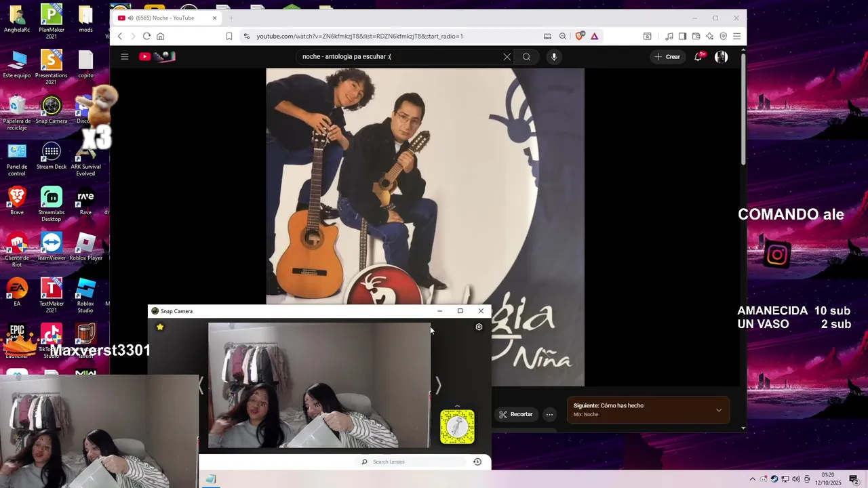
Task: Open Snap Camera settings gear
Action: click(x=479, y=327)
